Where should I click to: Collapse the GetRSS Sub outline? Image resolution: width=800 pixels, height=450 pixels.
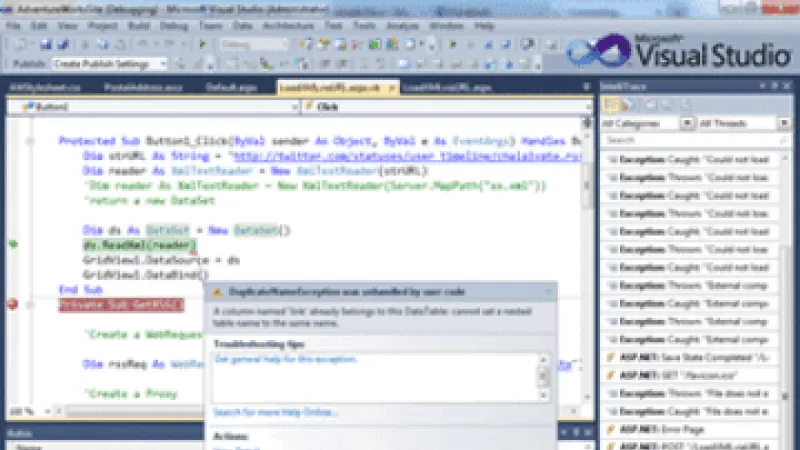(30, 305)
